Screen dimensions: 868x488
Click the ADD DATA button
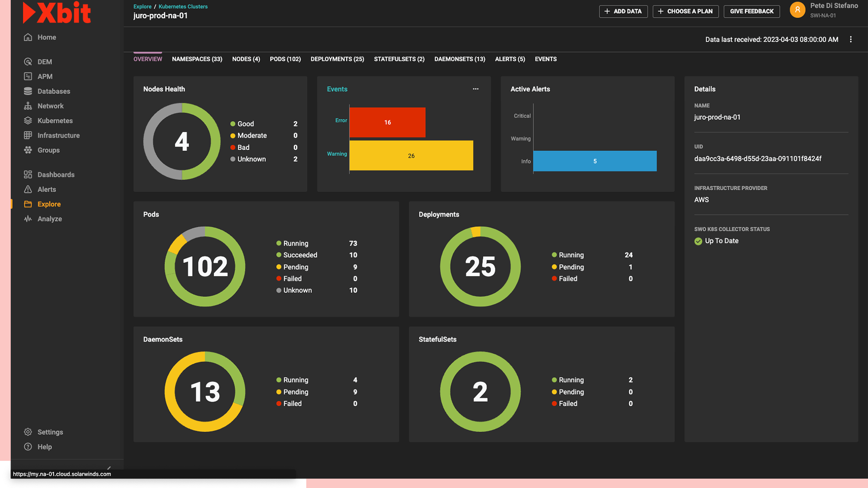(623, 11)
